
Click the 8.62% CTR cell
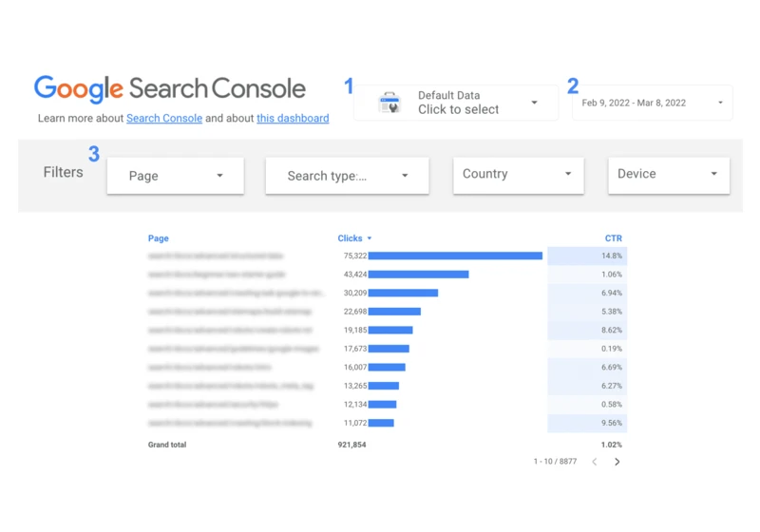(x=587, y=330)
